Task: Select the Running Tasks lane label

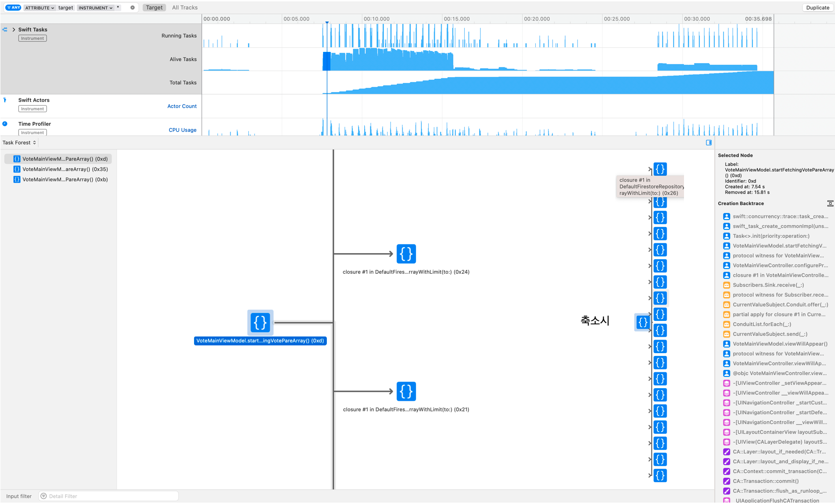Action: [x=179, y=35]
